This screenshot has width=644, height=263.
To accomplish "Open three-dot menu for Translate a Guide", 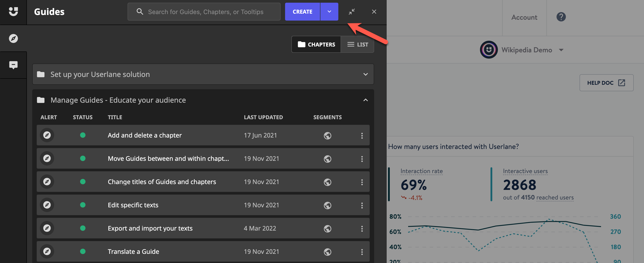I will click(x=362, y=252).
